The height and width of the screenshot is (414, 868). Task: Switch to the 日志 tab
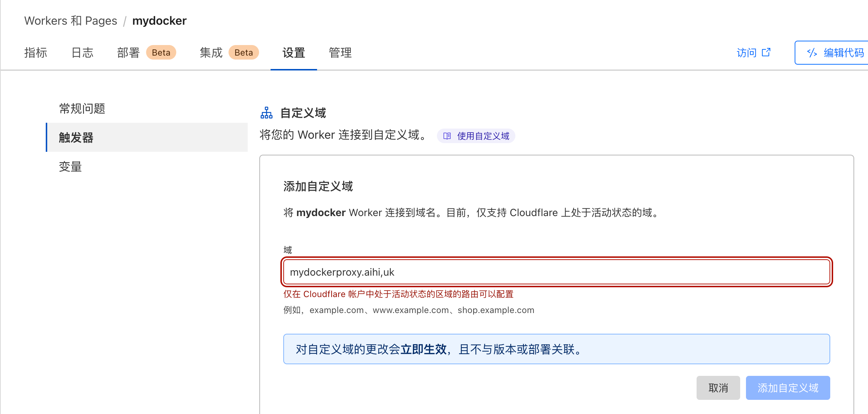tap(82, 53)
